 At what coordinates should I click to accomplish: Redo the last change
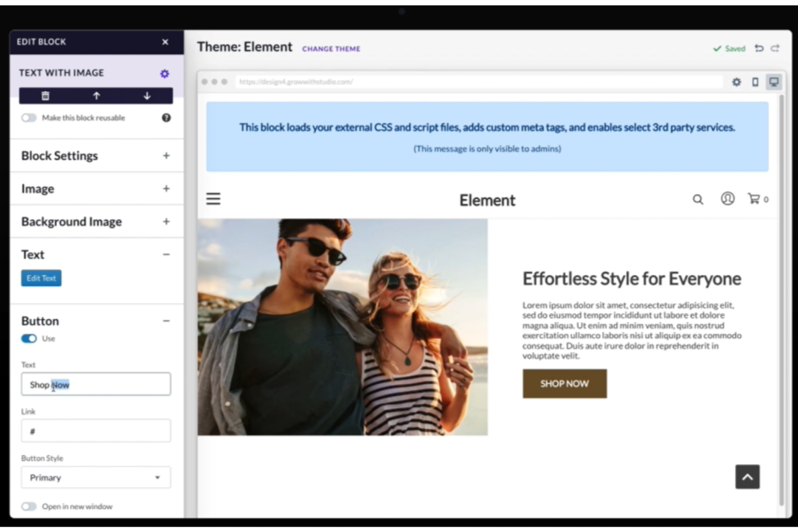click(774, 48)
